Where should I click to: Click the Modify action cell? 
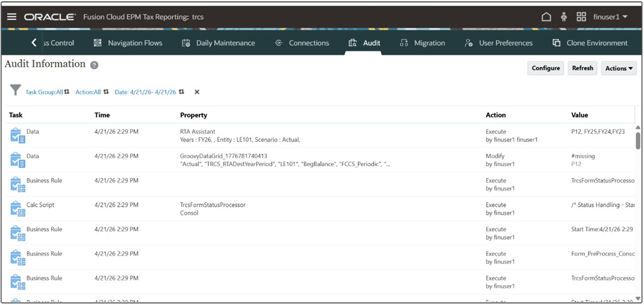point(495,156)
